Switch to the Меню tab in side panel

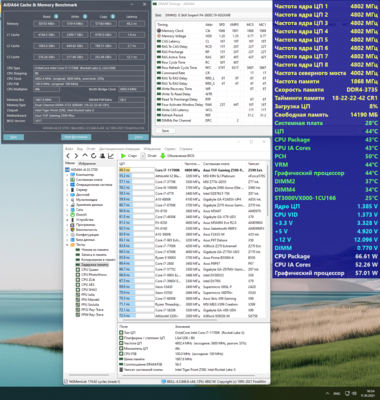pyautogui.click(x=70, y=163)
